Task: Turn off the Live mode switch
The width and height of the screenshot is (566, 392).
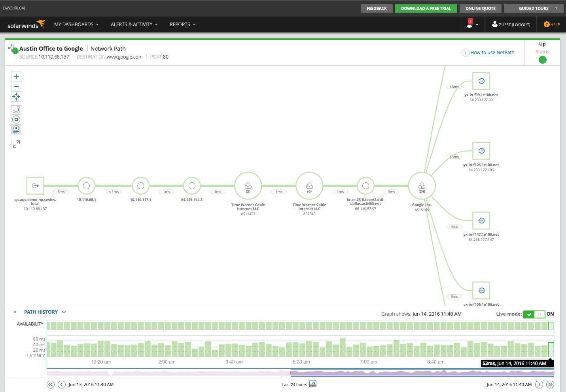Action: click(534, 314)
